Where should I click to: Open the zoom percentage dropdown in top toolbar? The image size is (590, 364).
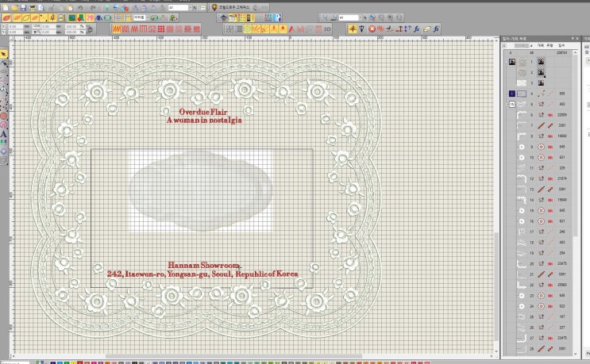(191, 7)
